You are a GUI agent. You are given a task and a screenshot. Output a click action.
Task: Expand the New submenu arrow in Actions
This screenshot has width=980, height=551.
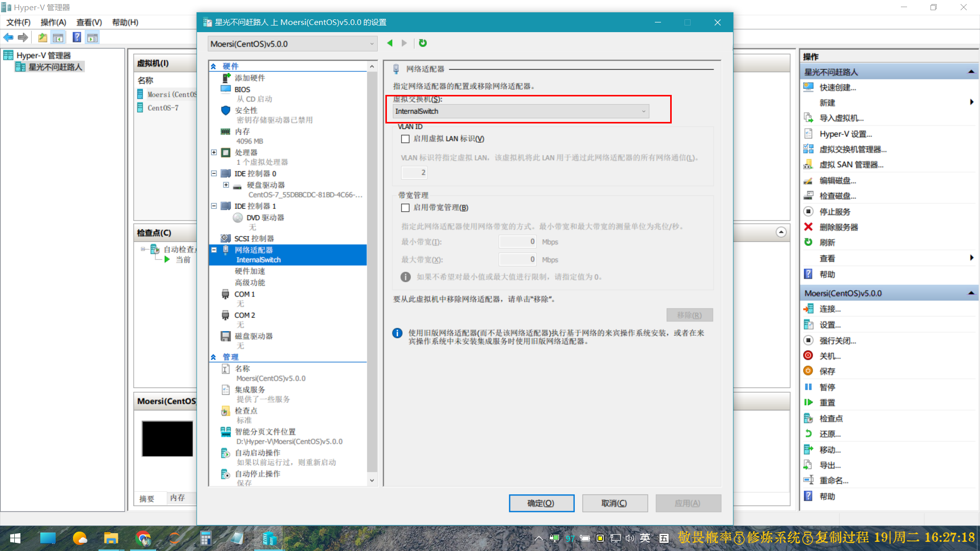(x=971, y=102)
